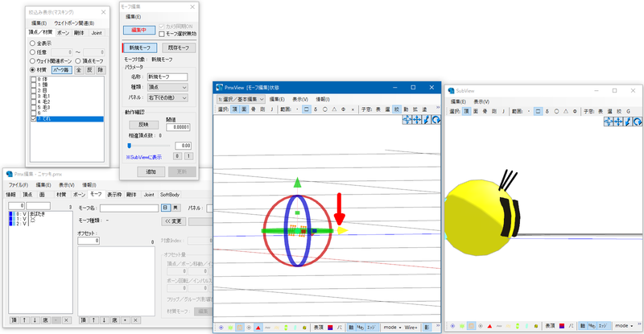Switch to the ボーン tab in masking window

pos(64,33)
